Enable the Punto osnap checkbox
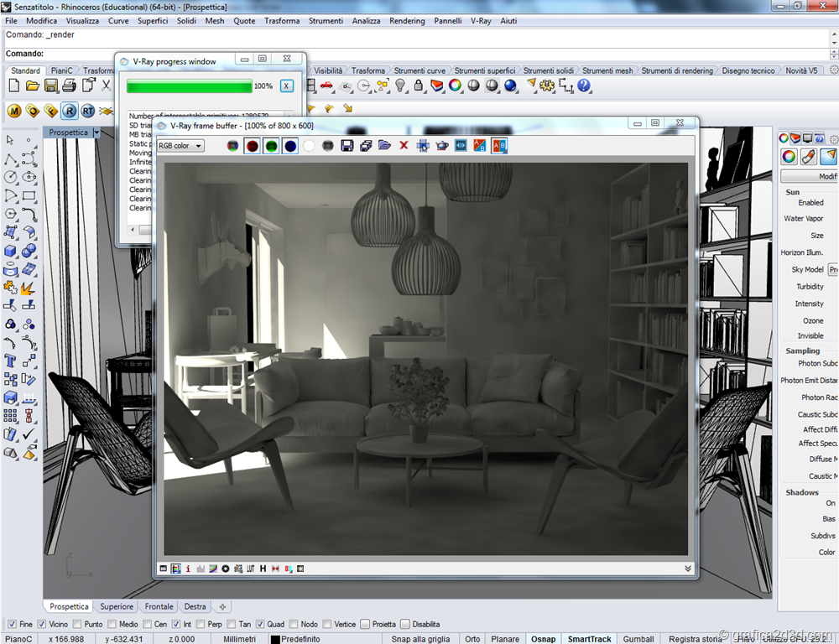The height and width of the screenshot is (644, 839). click(77, 624)
